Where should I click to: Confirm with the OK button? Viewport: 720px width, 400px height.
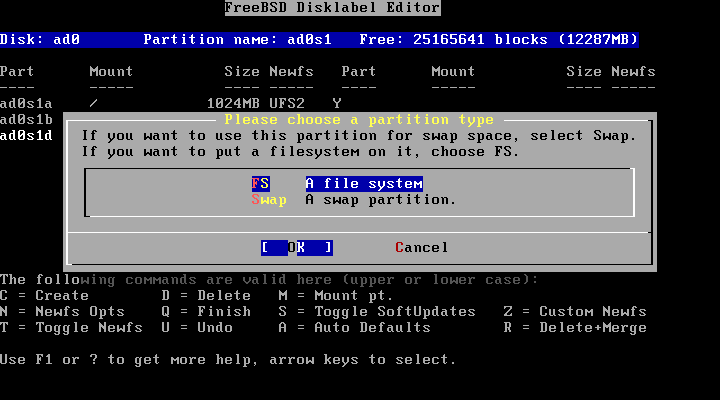pos(297,248)
